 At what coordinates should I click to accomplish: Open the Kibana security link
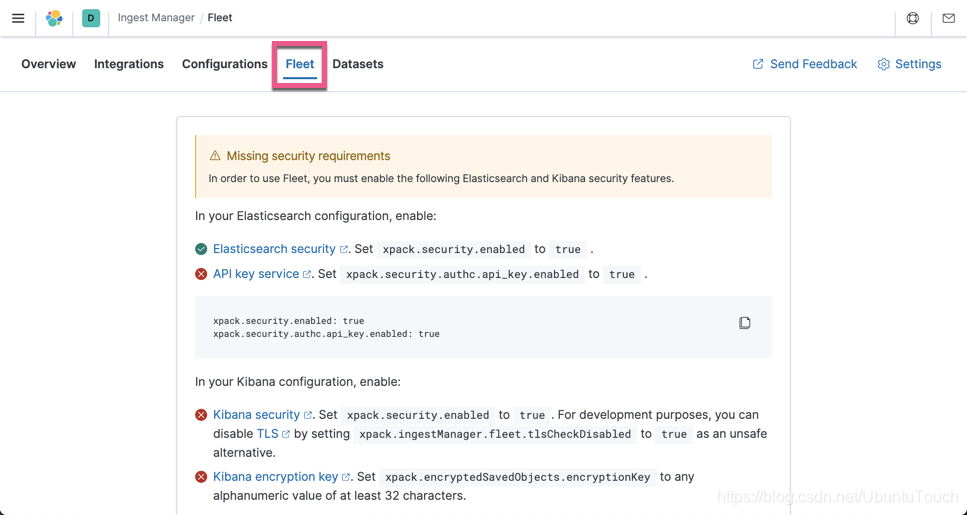tap(257, 414)
